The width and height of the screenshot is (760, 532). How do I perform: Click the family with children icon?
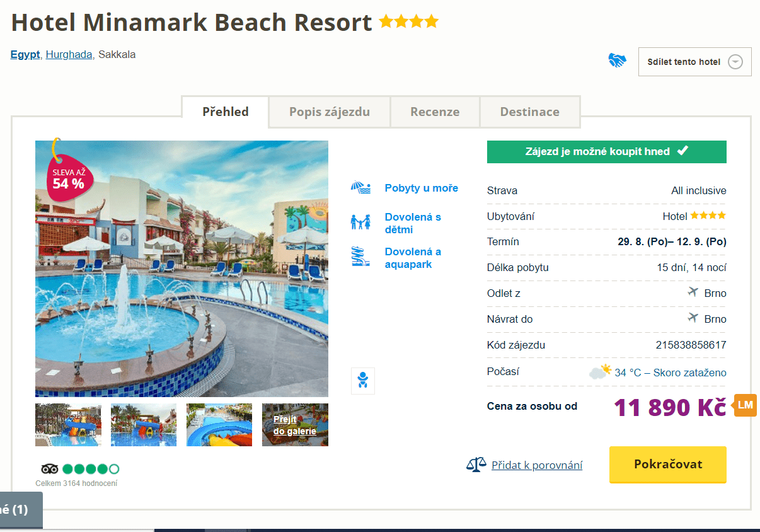(x=360, y=223)
